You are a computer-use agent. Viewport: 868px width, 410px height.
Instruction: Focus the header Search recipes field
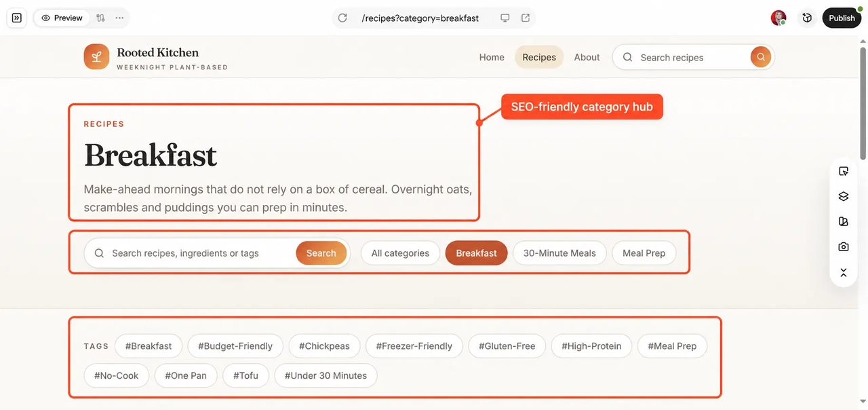point(692,57)
